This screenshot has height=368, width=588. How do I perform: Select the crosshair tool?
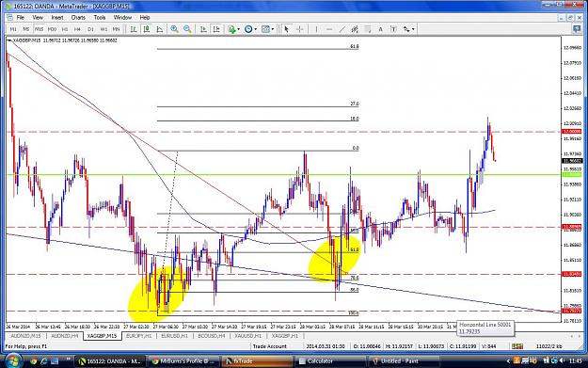[x=299, y=29]
